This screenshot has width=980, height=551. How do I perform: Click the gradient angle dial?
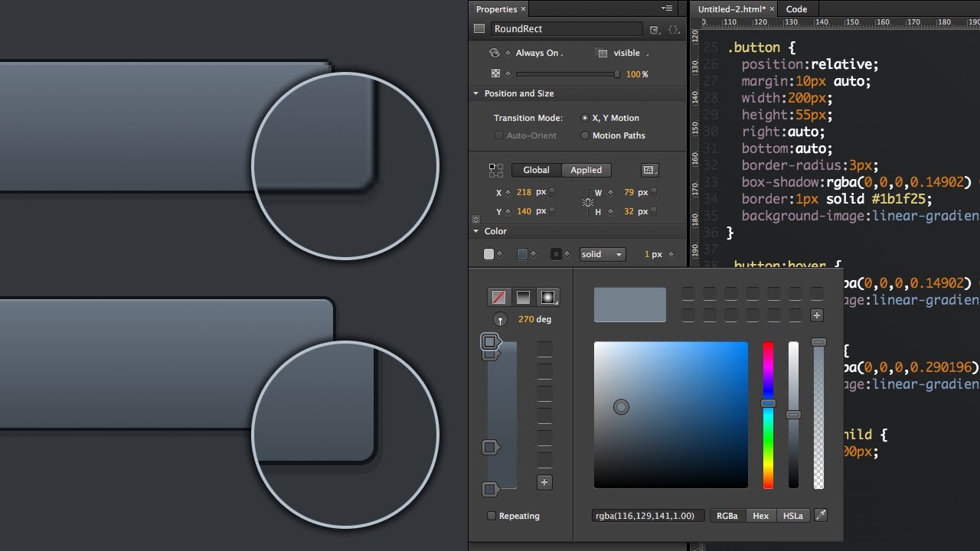(500, 320)
